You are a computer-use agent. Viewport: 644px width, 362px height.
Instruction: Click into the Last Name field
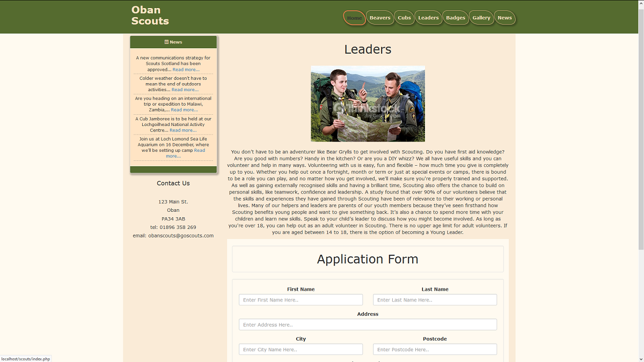coord(435,300)
